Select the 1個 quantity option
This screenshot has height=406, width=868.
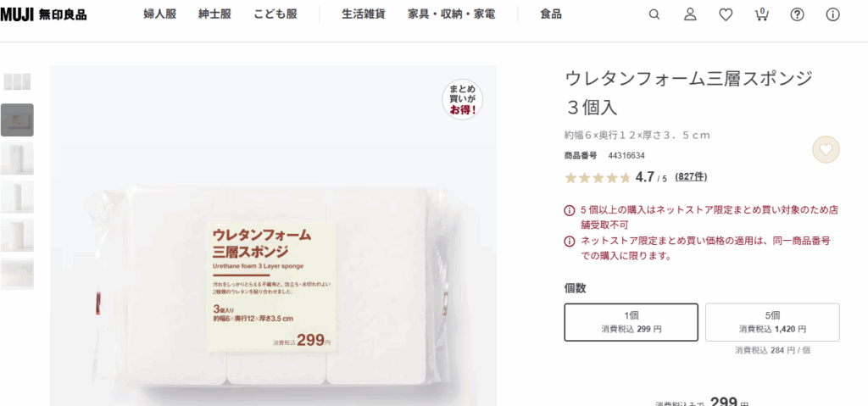pos(631,322)
